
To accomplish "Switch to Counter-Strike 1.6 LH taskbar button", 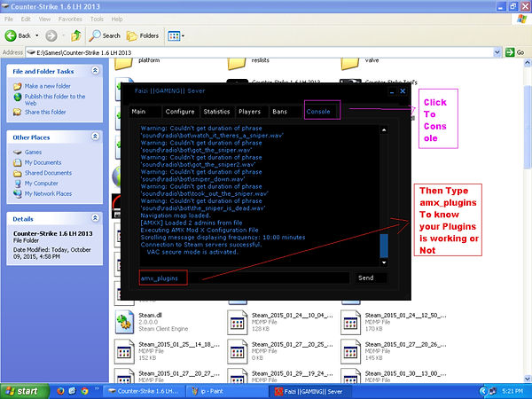I will [144, 391].
